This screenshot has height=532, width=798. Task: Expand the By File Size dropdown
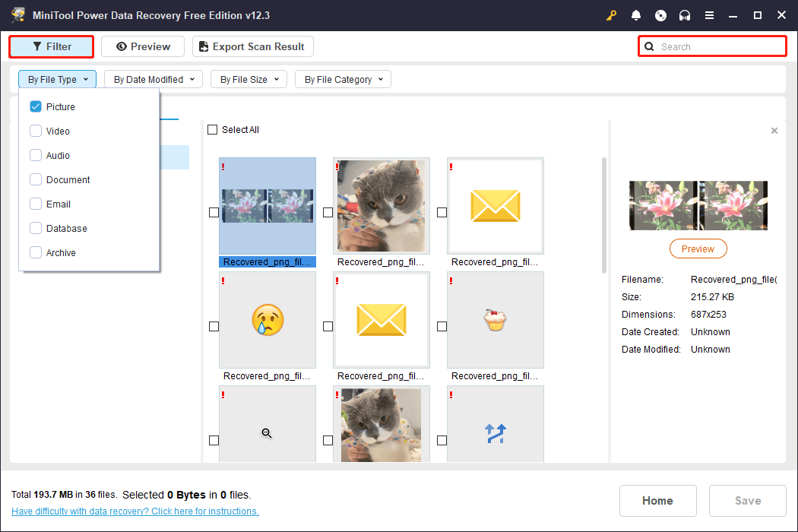click(x=249, y=79)
